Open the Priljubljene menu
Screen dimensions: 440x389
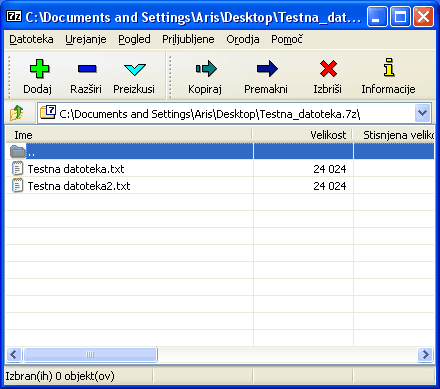click(x=188, y=39)
